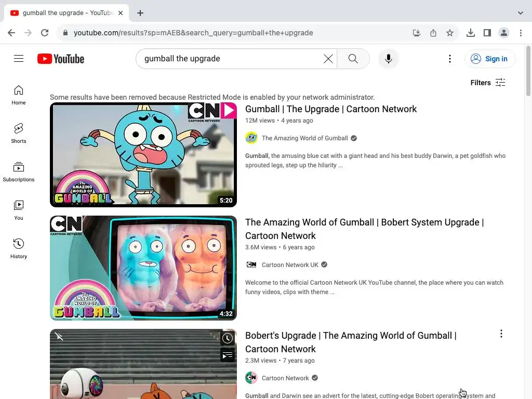532x399 pixels.
Task: Open a new browser tab
Action: tap(140, 13)
